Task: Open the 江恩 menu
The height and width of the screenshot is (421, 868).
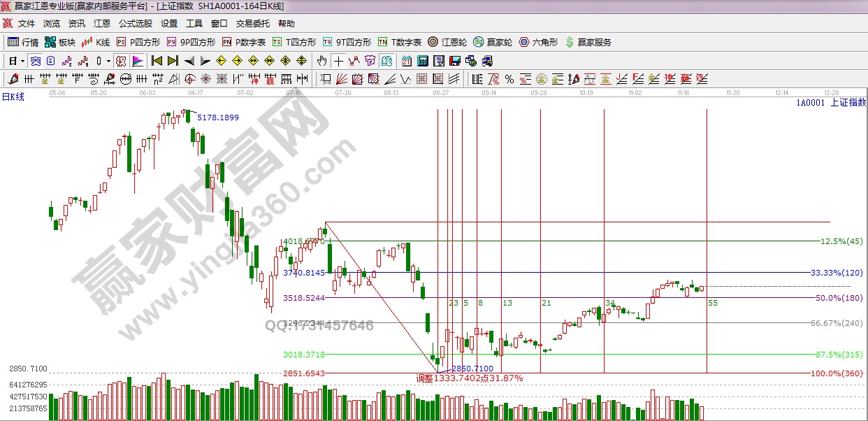Action: [101, 22]
